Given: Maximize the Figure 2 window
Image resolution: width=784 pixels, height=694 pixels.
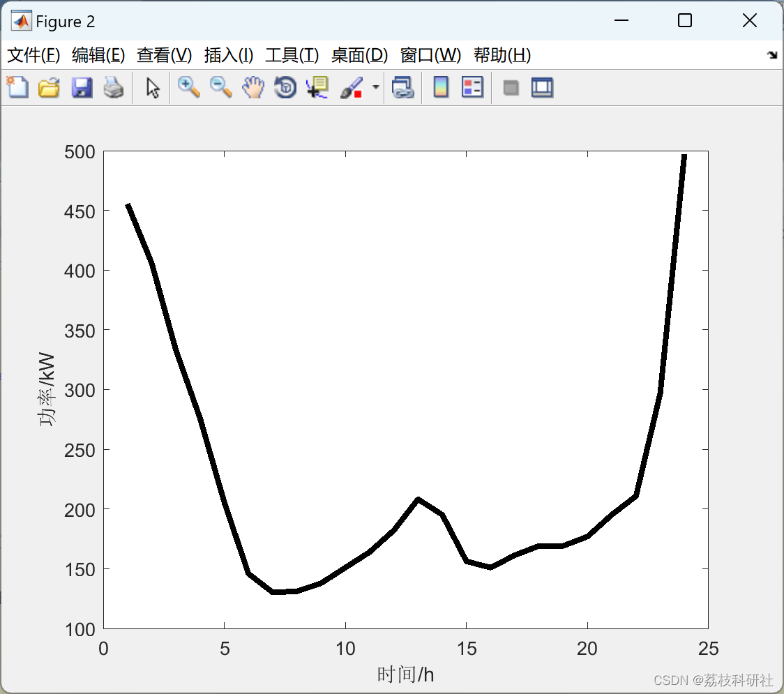Looking at the screenshot, I should tap(685, 20).
